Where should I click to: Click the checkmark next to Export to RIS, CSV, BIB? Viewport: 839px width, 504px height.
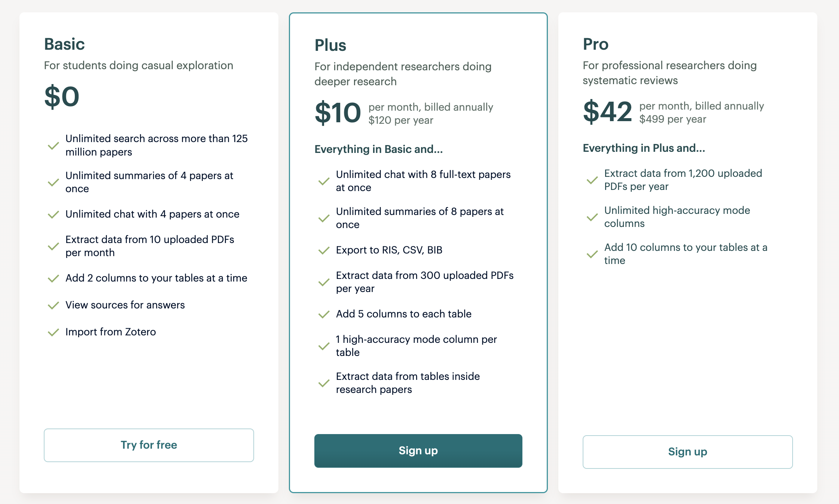coord(323,251)
